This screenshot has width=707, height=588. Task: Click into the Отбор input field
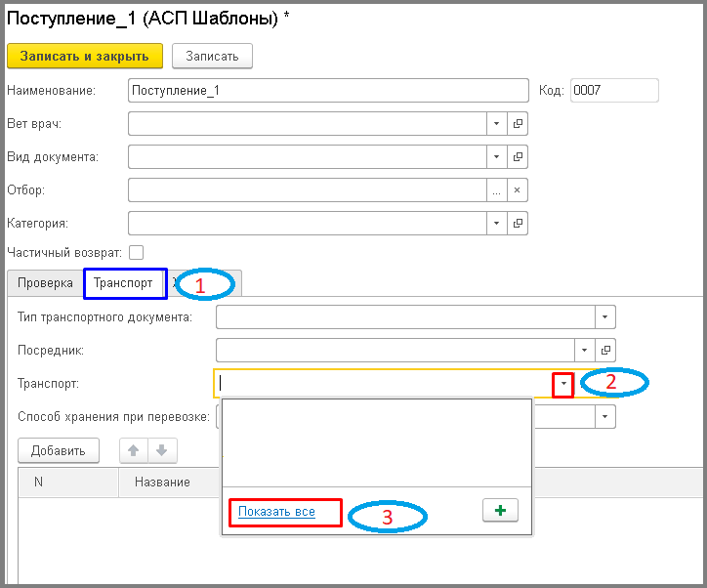[307, 190]
